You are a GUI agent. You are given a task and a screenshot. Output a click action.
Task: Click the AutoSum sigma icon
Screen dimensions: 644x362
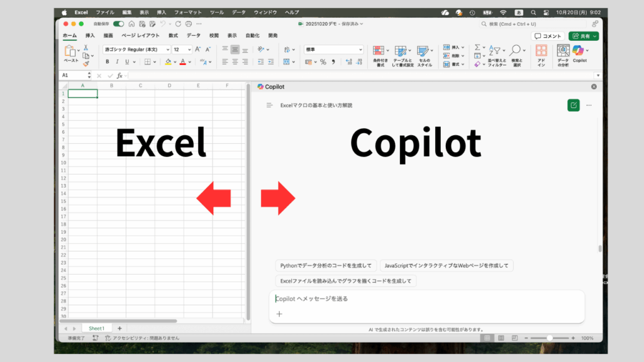pyautogui.click(x=477, y=47)
